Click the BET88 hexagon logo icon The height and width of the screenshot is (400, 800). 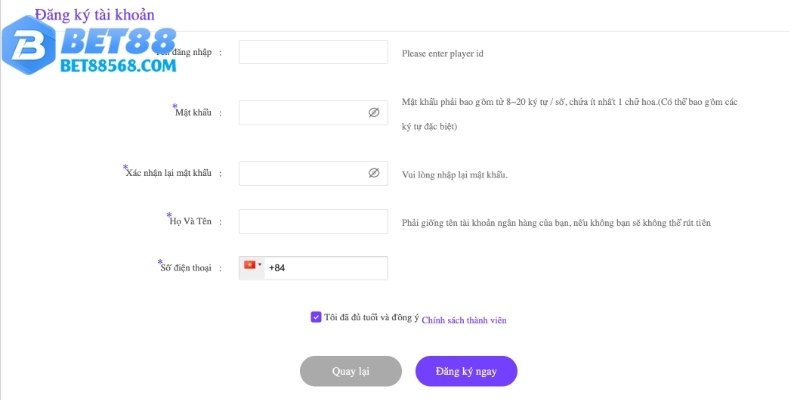point(29,45)
